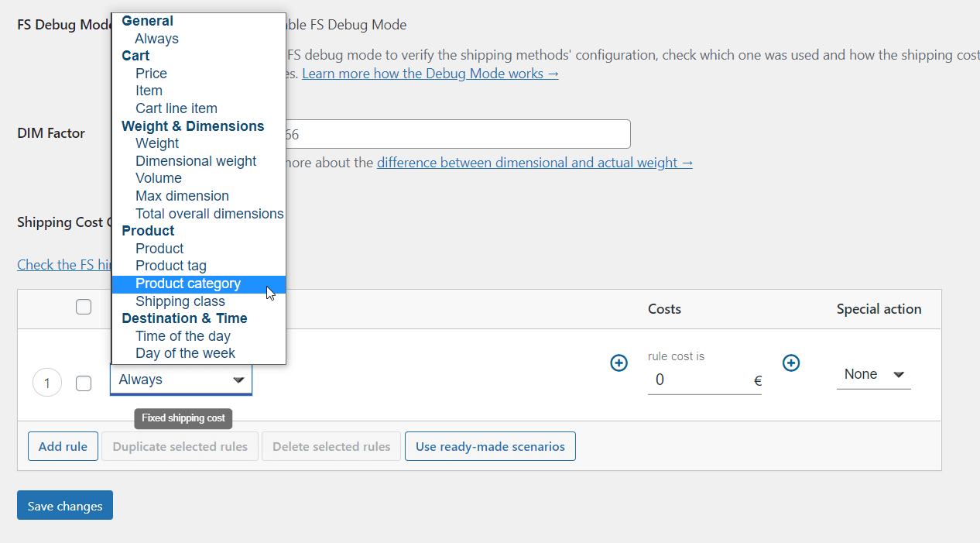Click the Costs column header
The height and width of the screenshot is (543, 980).
(x=664, y=309)
